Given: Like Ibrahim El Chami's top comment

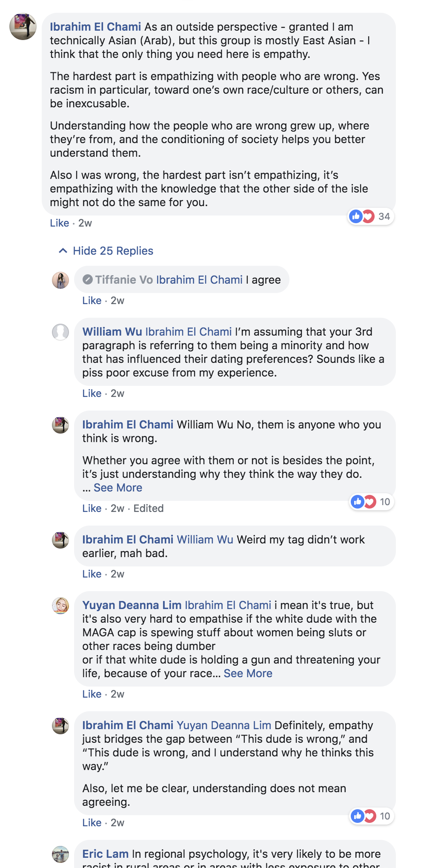Looking at the screenshot, I should coord(60,223).
